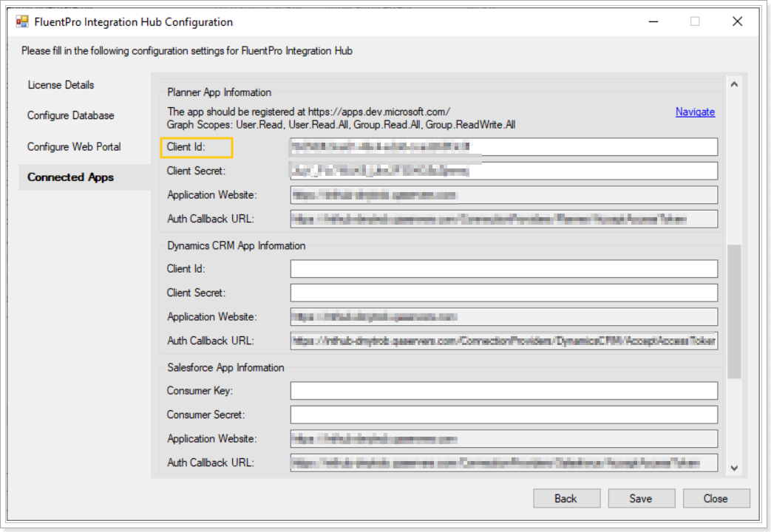Switch to Configure Database section
The image size is (771, 532).
coord(71,115)
